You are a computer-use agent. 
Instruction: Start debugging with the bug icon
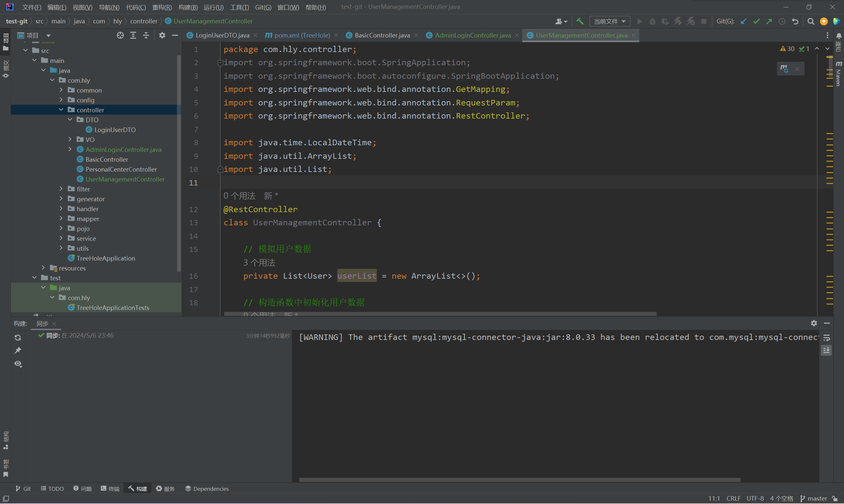652,21
